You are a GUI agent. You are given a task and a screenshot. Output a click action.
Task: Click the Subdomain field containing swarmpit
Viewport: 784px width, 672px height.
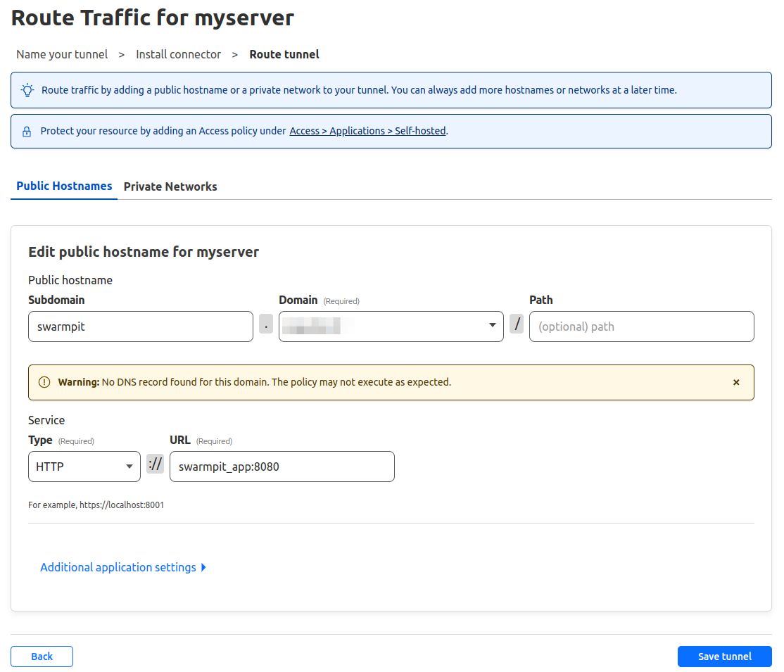pos(140,326)
